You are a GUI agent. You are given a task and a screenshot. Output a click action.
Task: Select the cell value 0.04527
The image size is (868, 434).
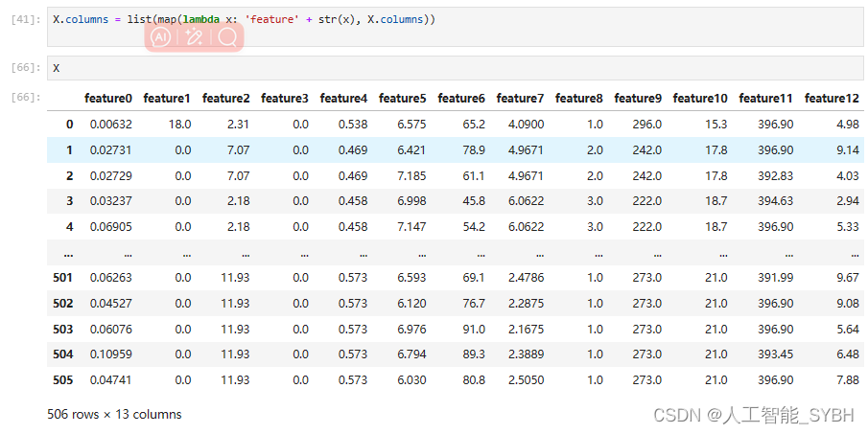(110, 304)
